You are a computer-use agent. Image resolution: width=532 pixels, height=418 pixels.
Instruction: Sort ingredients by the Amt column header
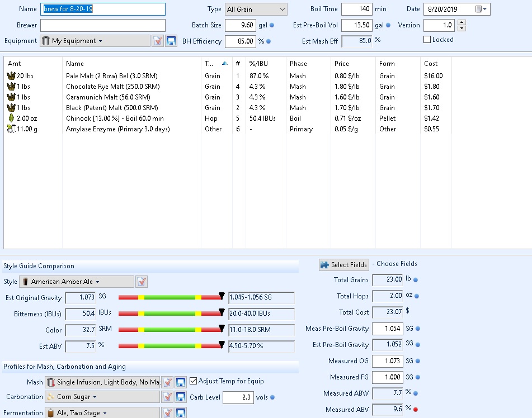click(33, 63)
